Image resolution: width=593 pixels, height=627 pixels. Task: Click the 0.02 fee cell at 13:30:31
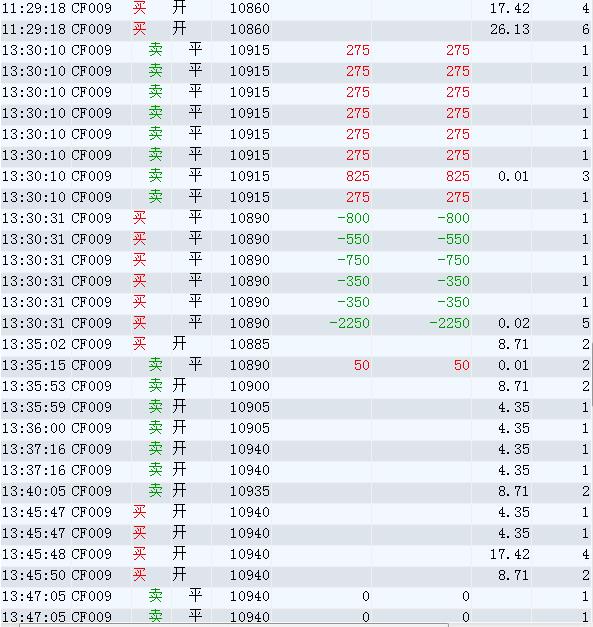coord(513,323)
